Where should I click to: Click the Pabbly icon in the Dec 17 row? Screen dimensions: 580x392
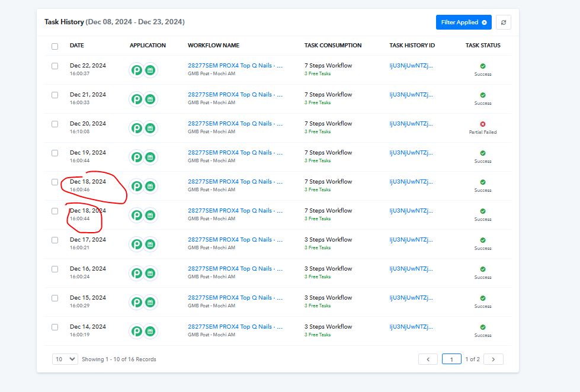[x=137, y=244]
